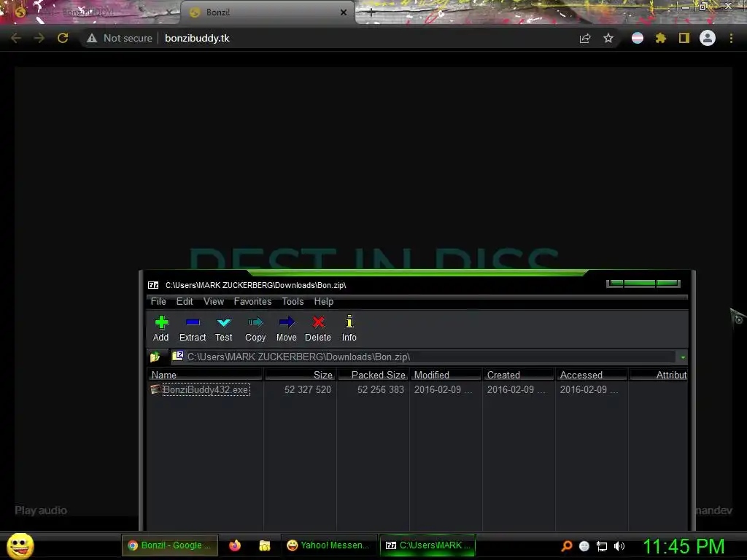Click the Not secure warning indicator

(x=120, y=38)
